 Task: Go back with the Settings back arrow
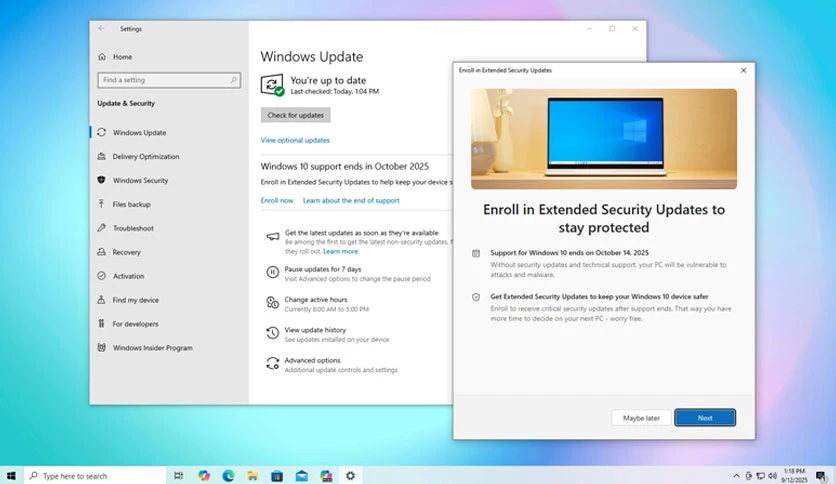[x=101, y=29]
